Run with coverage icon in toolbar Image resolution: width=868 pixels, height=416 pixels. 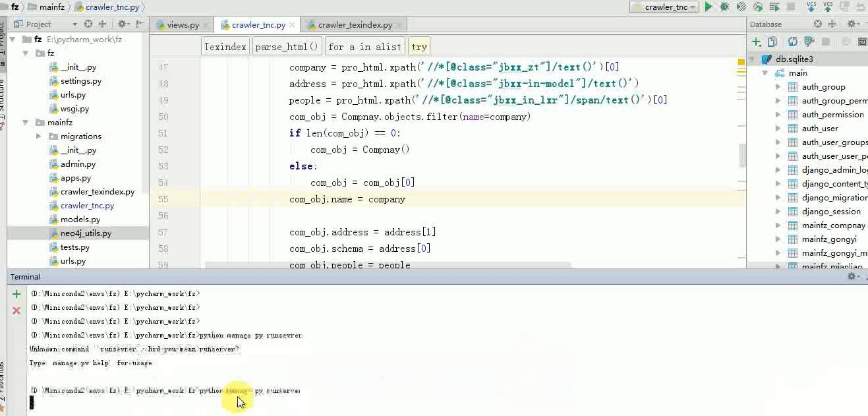(x=741, y=7)
